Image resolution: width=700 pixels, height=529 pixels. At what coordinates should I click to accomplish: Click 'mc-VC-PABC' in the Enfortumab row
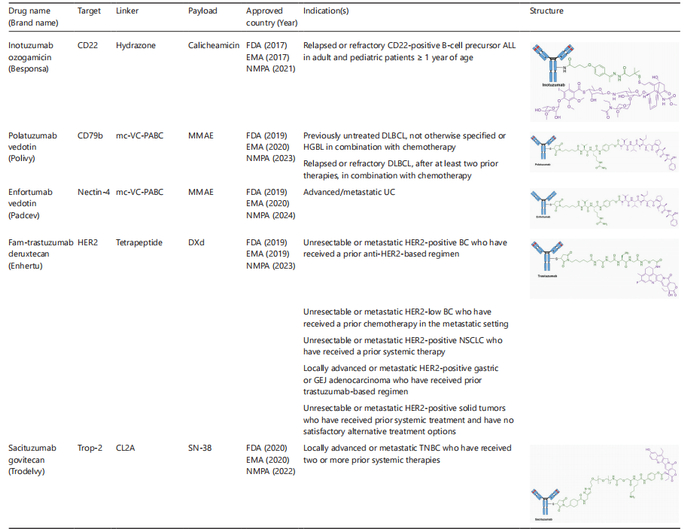(139, 192)
